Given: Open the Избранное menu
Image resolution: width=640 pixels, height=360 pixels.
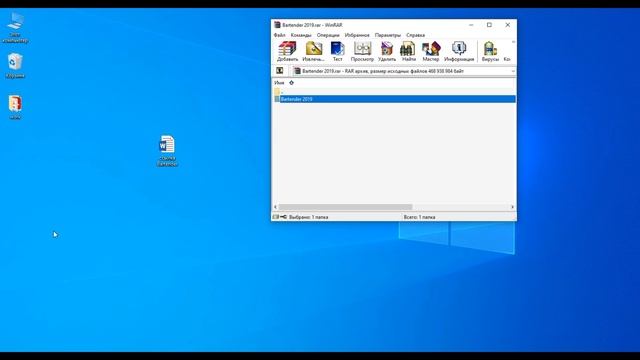Looking at the screenshot, I should [357, 36].
